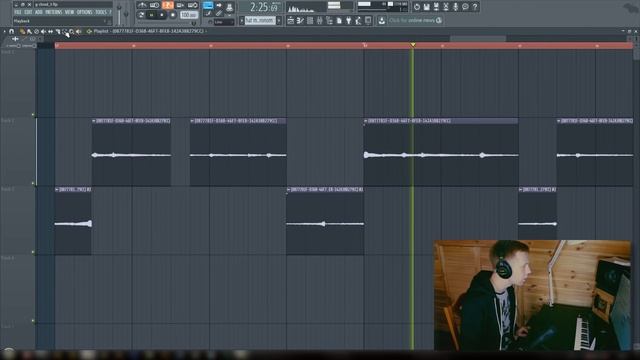Select previous pattern with left arrow
This screenshot has height=360, width=640.
point(242,20)
